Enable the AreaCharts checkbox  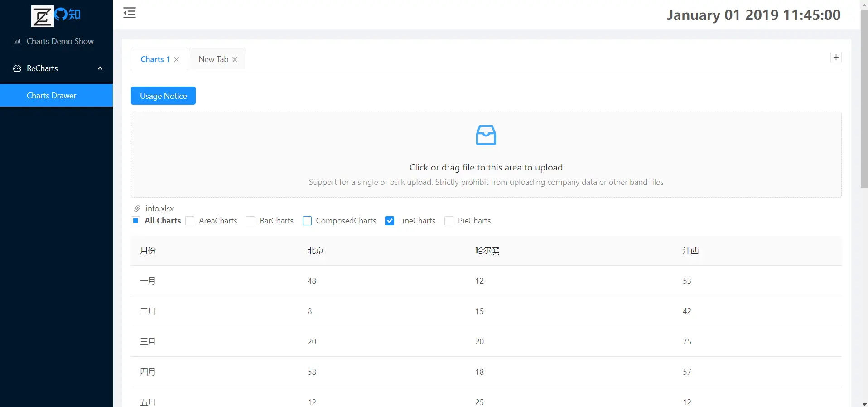tap(190, 221)
